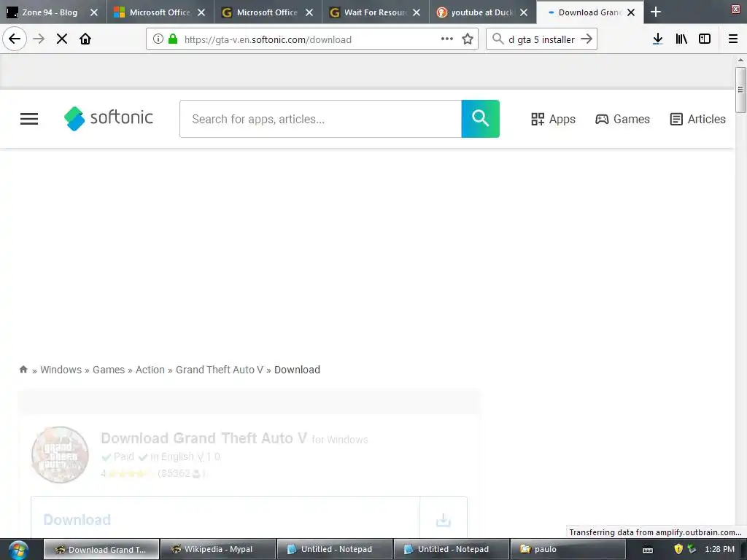Open the downloads arrow panel
This screenshot has width=747, height=560.
[658, 39]
